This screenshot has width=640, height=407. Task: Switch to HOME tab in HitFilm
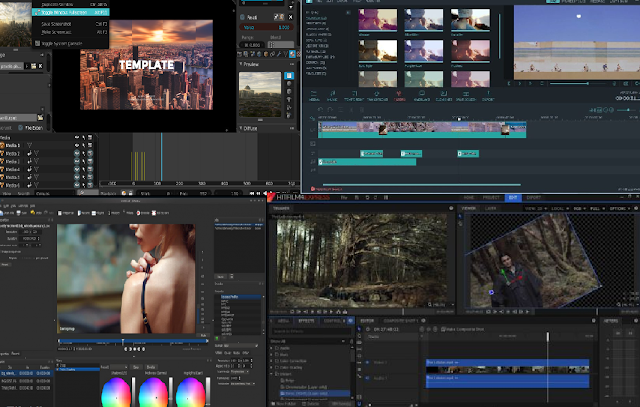click(x=469, y=198)
